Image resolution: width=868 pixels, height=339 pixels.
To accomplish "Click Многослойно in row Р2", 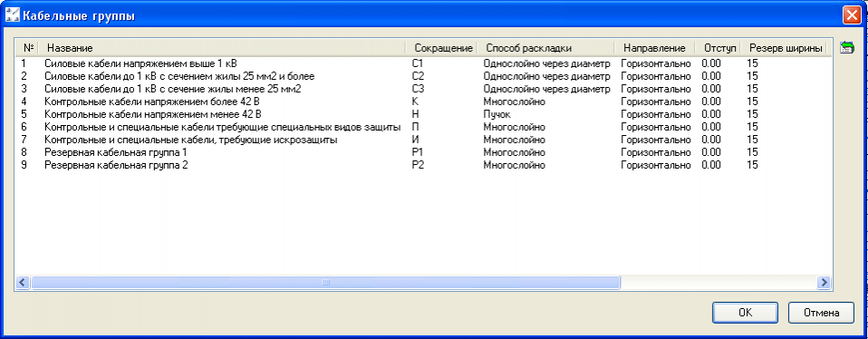I will coord(515,165).
